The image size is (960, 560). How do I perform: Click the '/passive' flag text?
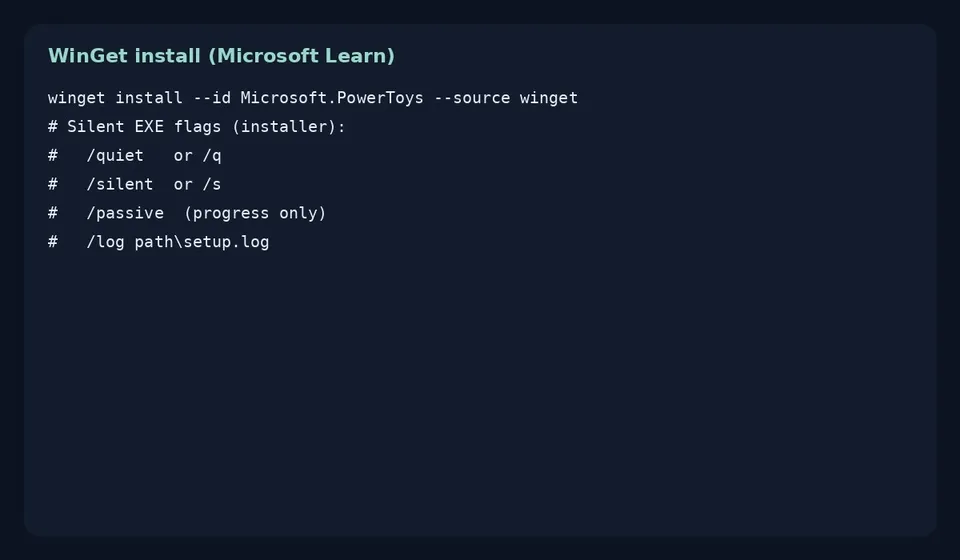coord(125,213)
